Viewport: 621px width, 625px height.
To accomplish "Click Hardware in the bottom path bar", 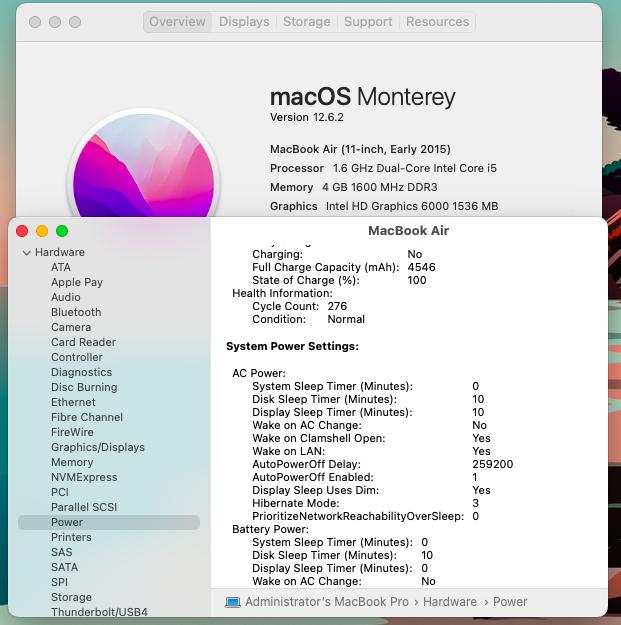I will pos(450,602).
